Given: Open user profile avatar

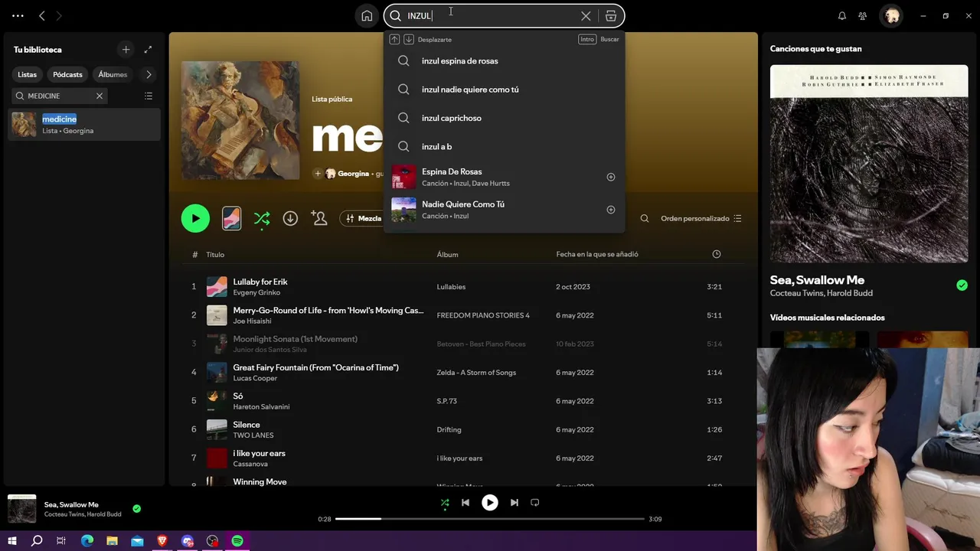Looking at the screenshot, I should coord(892,16).
